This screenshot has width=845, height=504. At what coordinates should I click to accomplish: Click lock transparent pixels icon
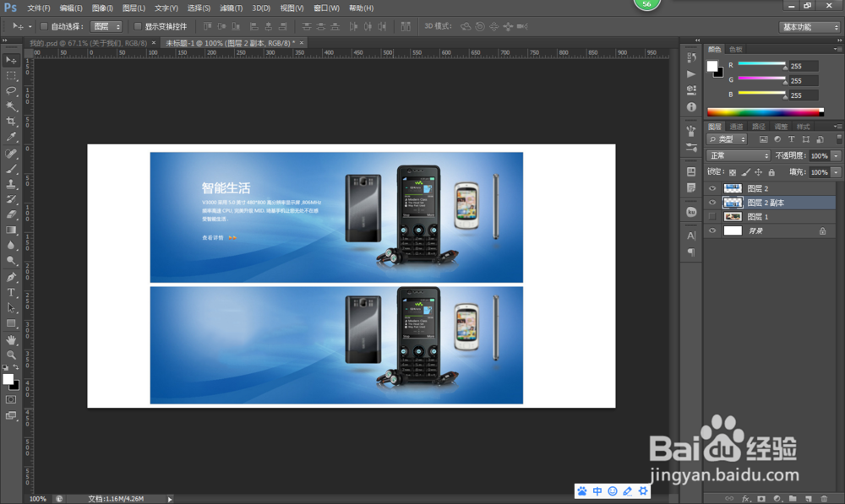tap(733, 172)
